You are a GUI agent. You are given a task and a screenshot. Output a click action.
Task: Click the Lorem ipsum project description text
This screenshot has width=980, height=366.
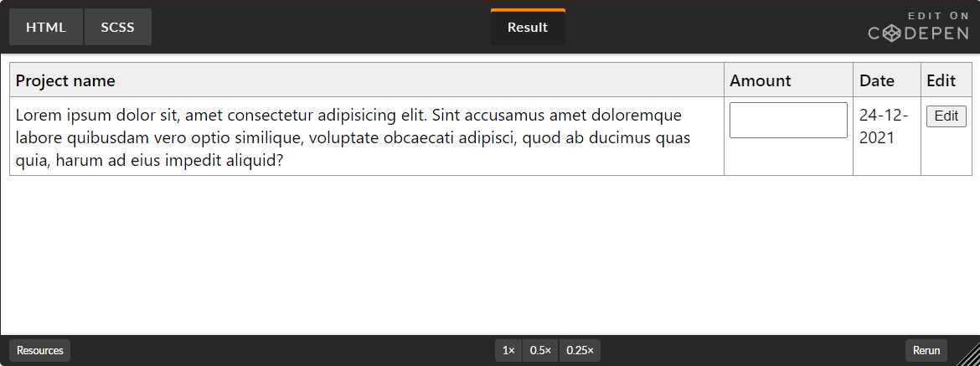click(x=352, y=137)
